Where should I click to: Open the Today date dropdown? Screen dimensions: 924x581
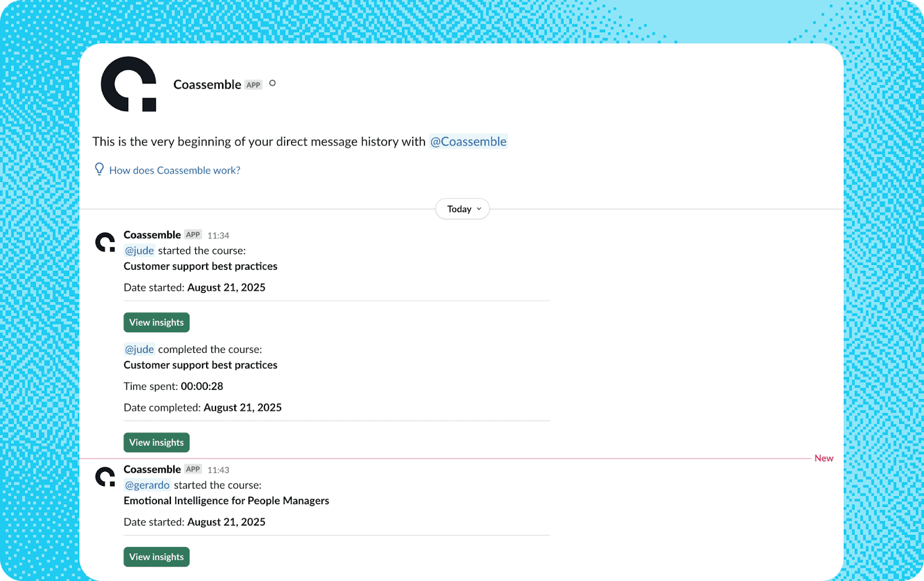(463, 209)
